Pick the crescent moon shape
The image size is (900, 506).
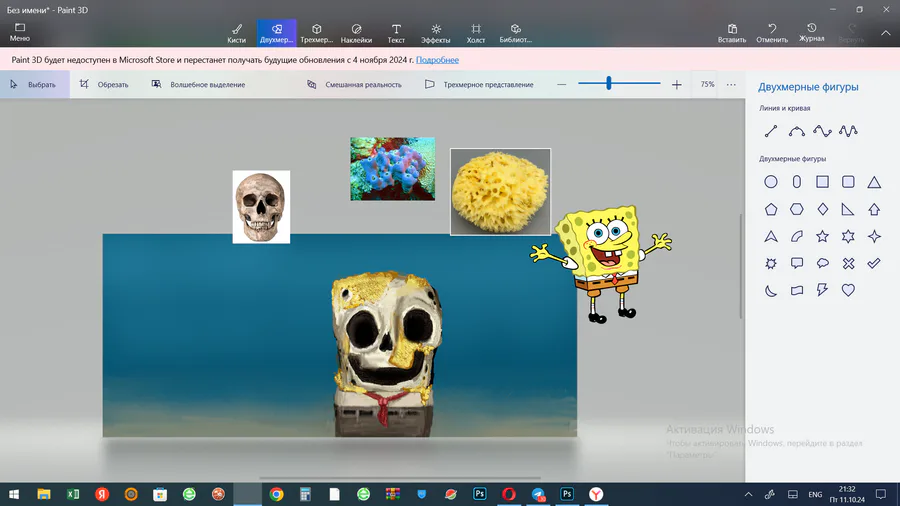point(771,290)
